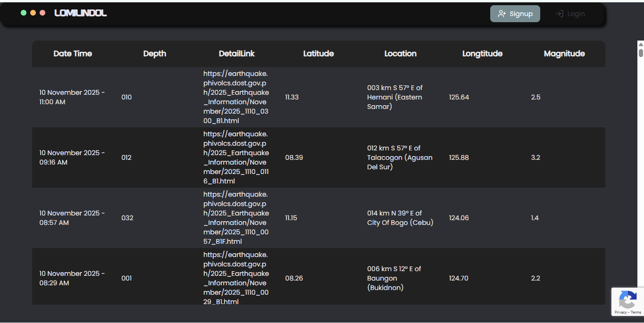Select the Depth column header
Image resolution: width=644 pixels, height=323 pixels.
pyautogui.click(x=155, y=54)
